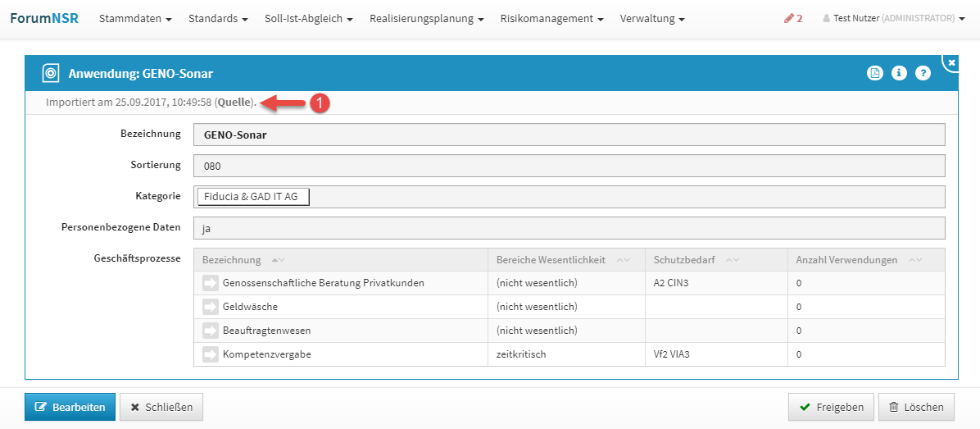Click the help question mark icon
The height and width of the screenshot is (429, 980).
923,73
